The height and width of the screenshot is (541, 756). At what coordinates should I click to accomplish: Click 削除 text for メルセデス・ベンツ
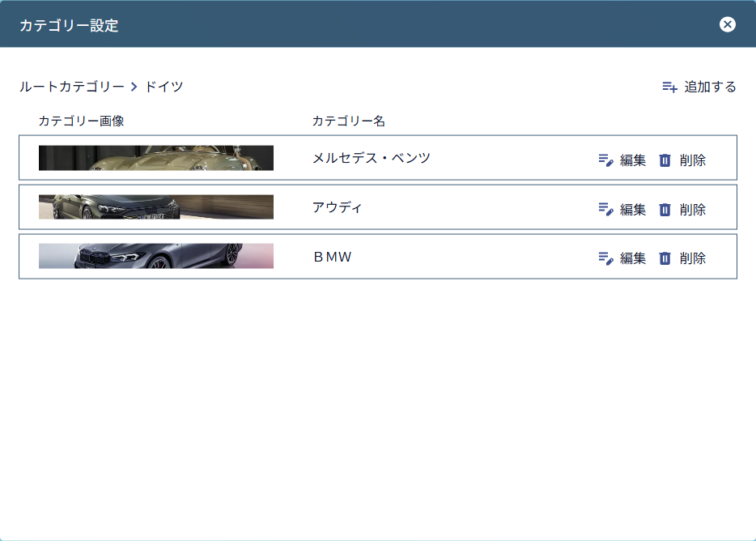click(x=692, y=160)
